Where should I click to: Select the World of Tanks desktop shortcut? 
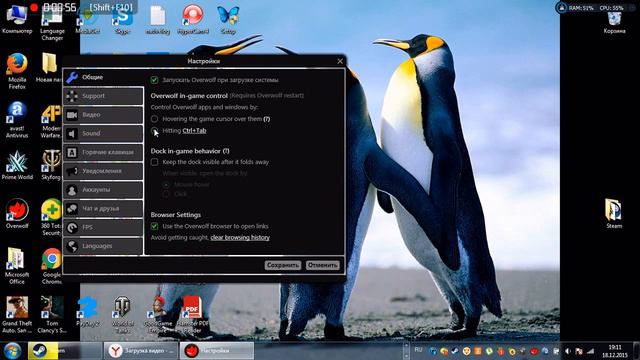point(122,315)
